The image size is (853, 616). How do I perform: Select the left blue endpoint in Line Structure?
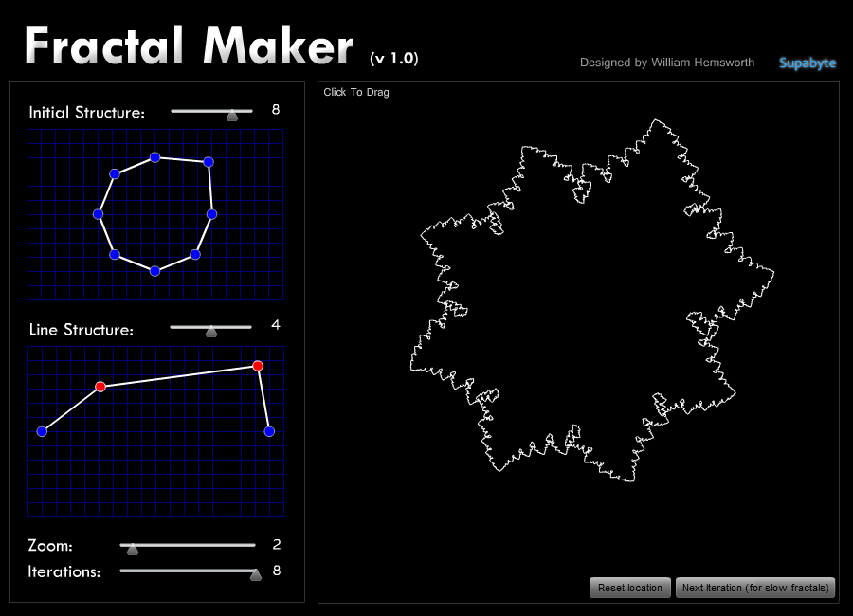pos(42,431)
